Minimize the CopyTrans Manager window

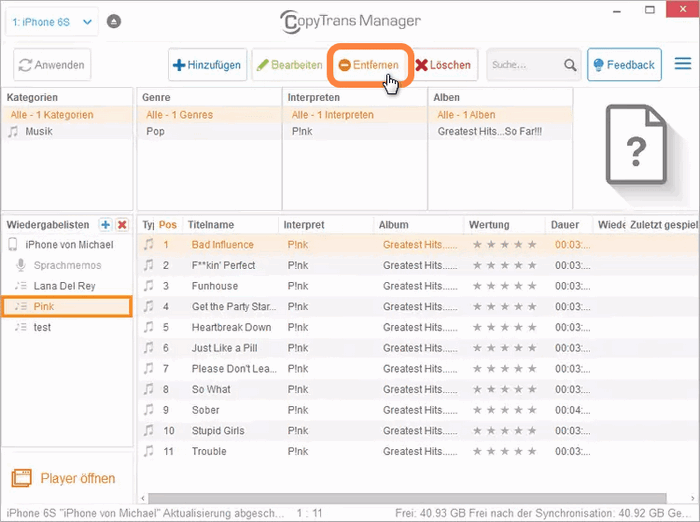click(617, 11)
